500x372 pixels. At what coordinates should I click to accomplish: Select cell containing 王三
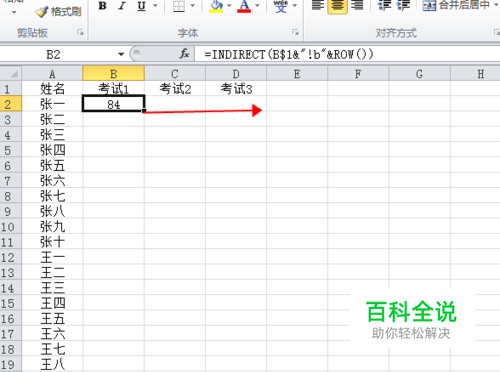[x=52, y=288]
